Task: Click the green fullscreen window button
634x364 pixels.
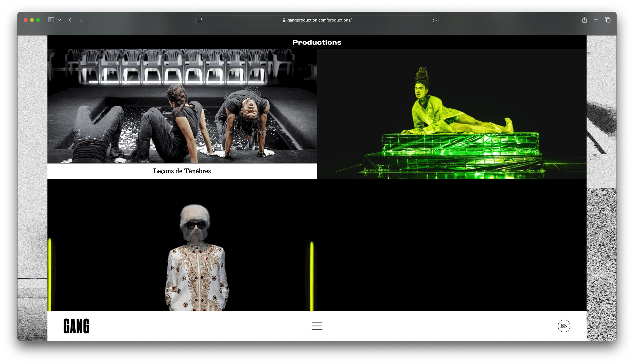Action: pyautogui.click(x=38, y=20)
